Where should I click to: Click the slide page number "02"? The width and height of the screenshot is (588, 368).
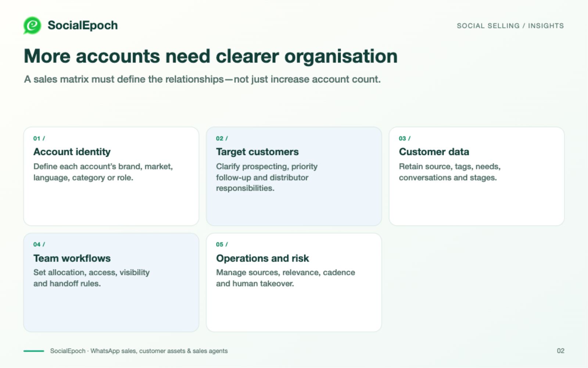point(560,351)
